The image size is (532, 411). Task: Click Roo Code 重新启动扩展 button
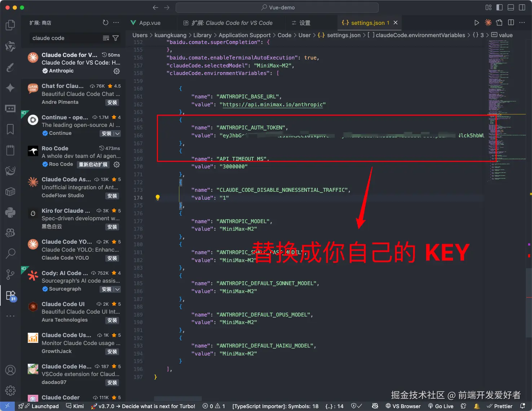tap(93, 165)
